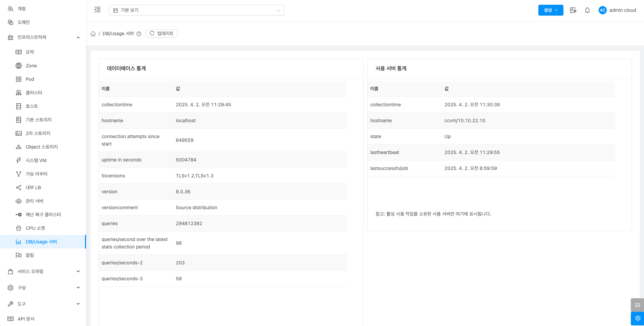Go to the Zone menu item
Screen dimensions: 644x326
[31, 66]
